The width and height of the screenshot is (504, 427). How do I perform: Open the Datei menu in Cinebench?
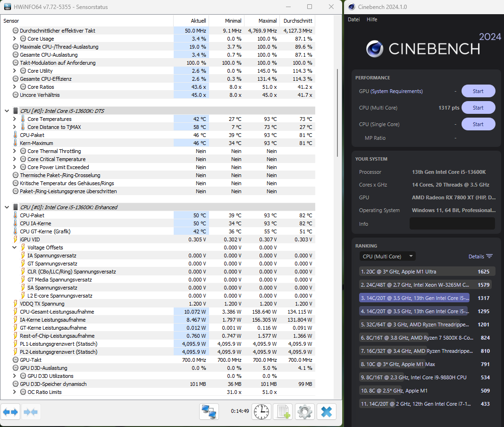pyautogui.click(x=353, y=19)
